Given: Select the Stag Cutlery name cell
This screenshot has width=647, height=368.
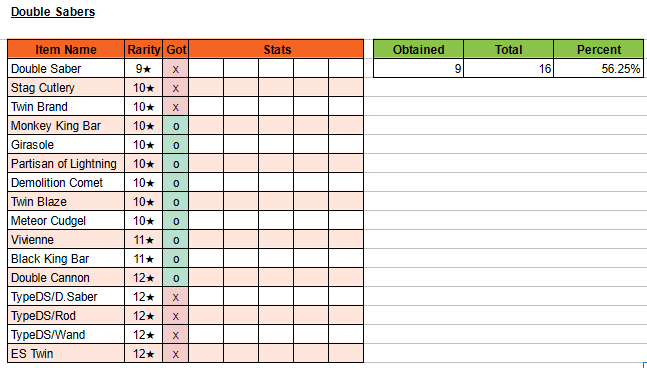Looking at the screenshot, I should pyautogui.click(x=66, y=87).
